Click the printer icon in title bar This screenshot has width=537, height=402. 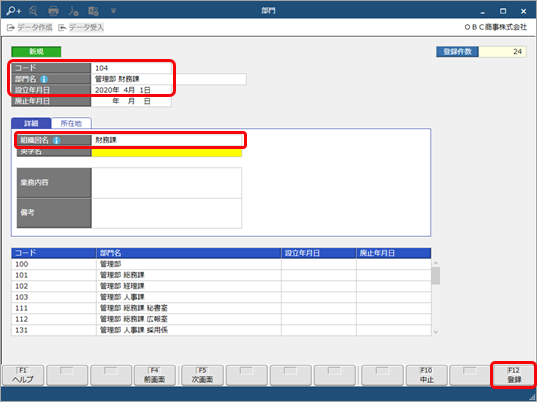point(53,11)
